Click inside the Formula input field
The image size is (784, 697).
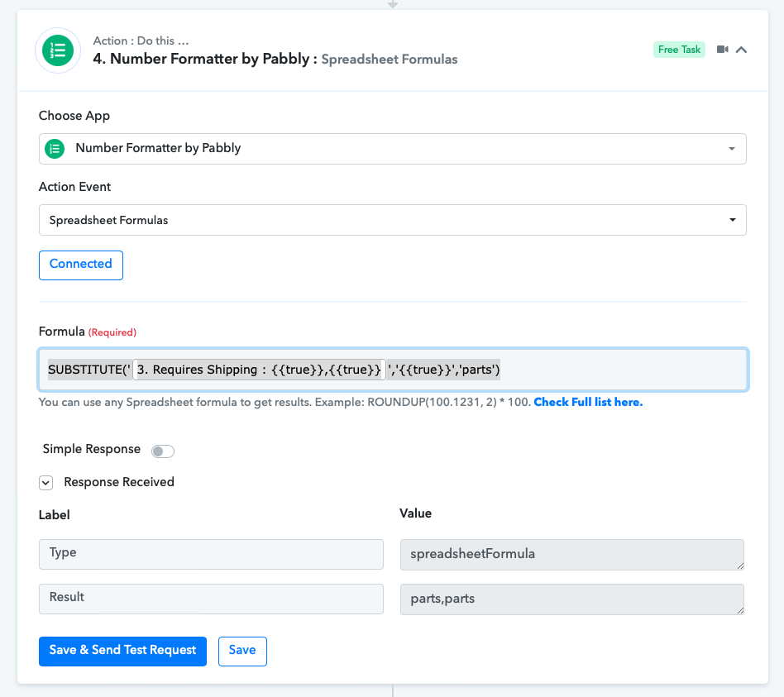(x=393, y=370)
